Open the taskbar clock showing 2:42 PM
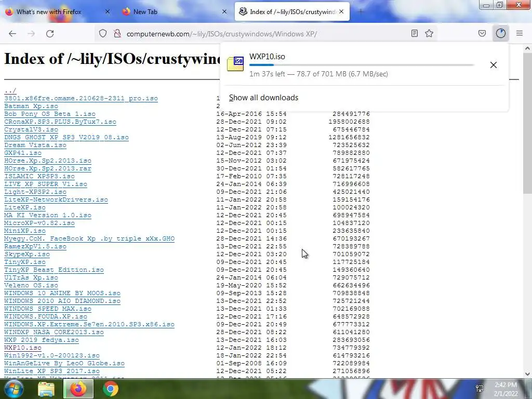Image resolution: width=532 pixels, height=399 pixels. (x=506, y=389)
